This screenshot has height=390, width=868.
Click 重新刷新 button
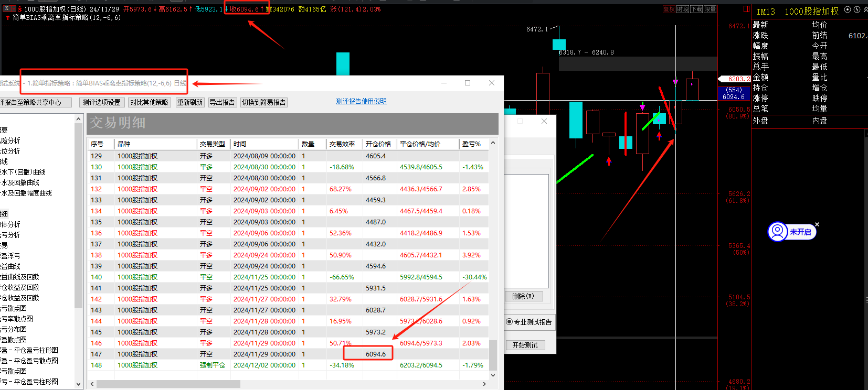[189, 102]
